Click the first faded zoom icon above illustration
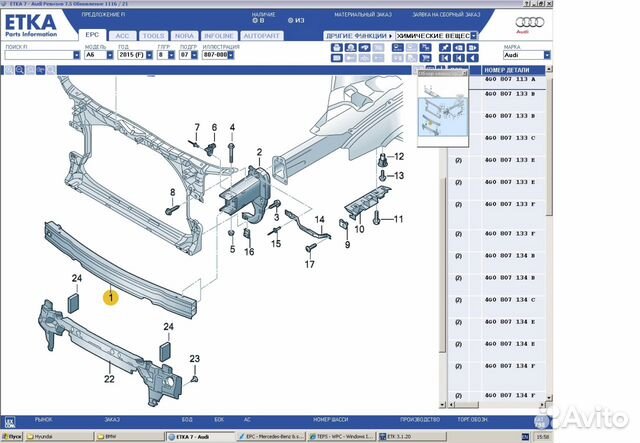 (x=9, y=70)
